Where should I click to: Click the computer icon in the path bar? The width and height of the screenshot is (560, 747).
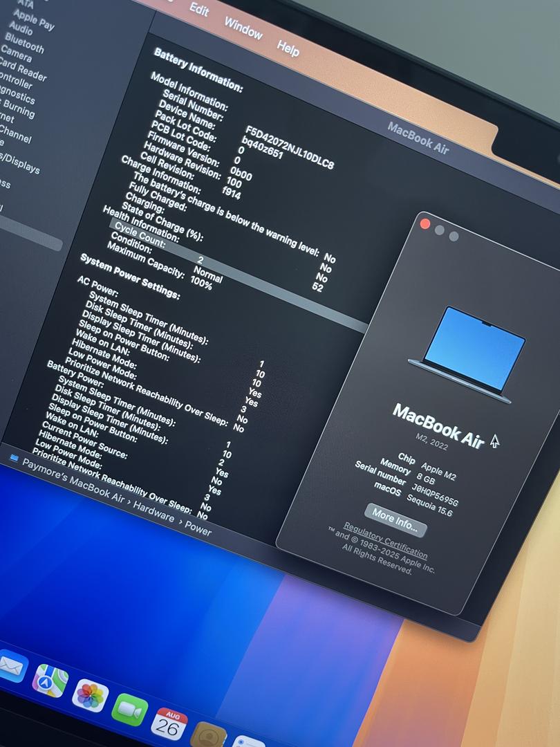[x=14, y=459]
